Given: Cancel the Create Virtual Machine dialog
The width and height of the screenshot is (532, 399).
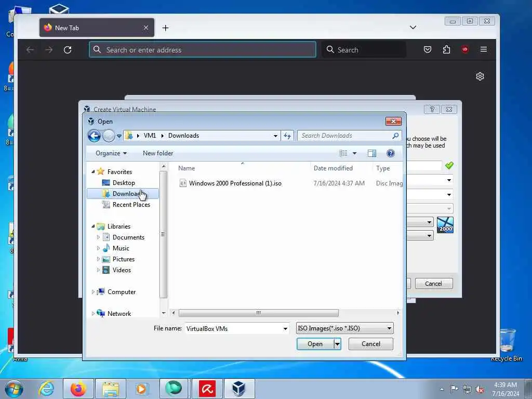Looking at the screenshot, I should [x=434, y=284].
